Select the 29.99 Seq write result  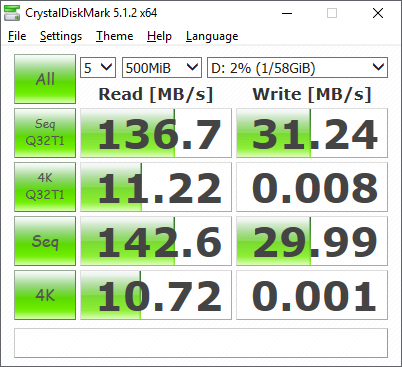coord(312,241)
